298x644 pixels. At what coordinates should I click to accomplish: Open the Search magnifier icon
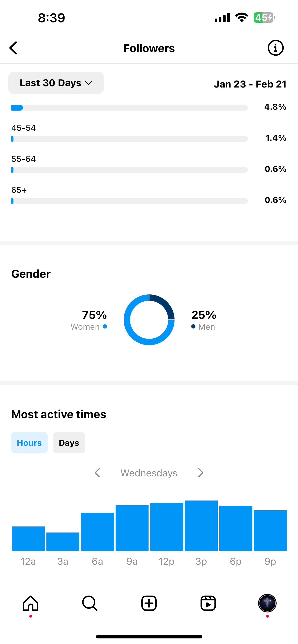click(x=90, y=603)
